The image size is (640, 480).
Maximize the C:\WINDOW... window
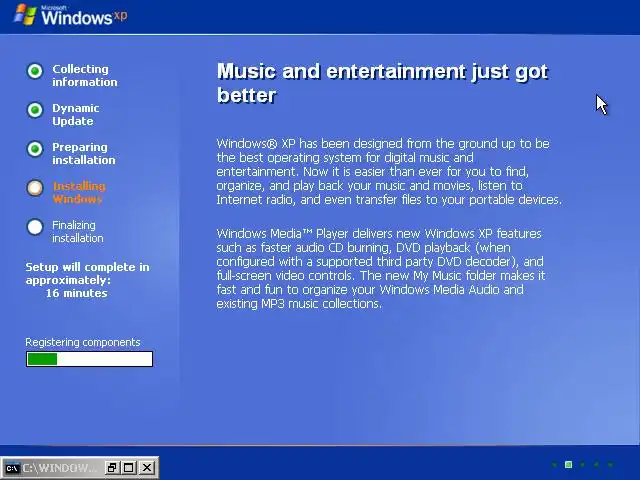pyautogui.click(x=129, y=467)
